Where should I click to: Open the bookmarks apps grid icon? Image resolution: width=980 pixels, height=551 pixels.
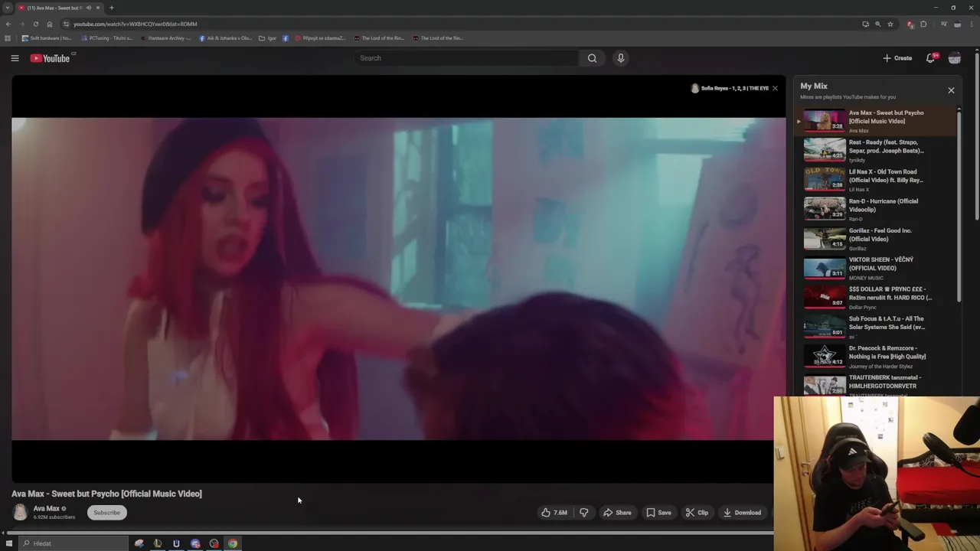point(8,37)
